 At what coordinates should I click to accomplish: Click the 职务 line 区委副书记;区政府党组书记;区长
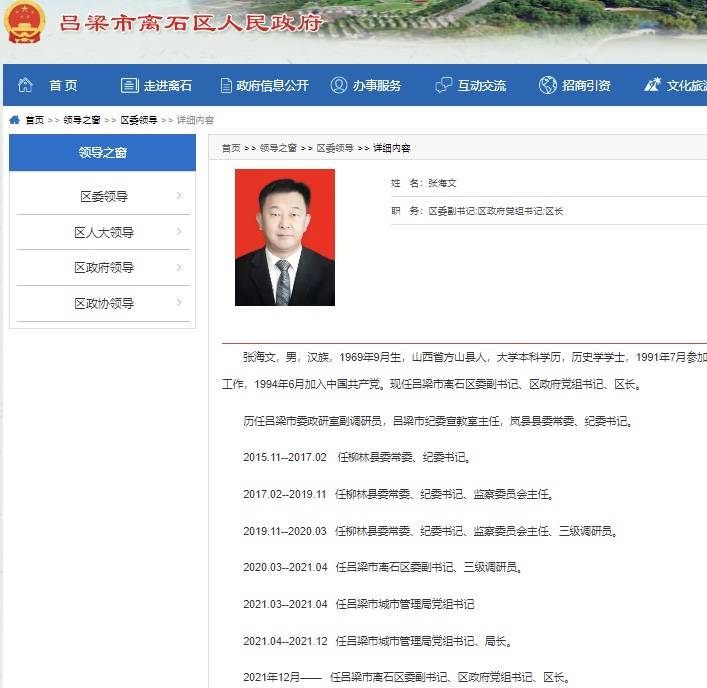click(496, 211)
